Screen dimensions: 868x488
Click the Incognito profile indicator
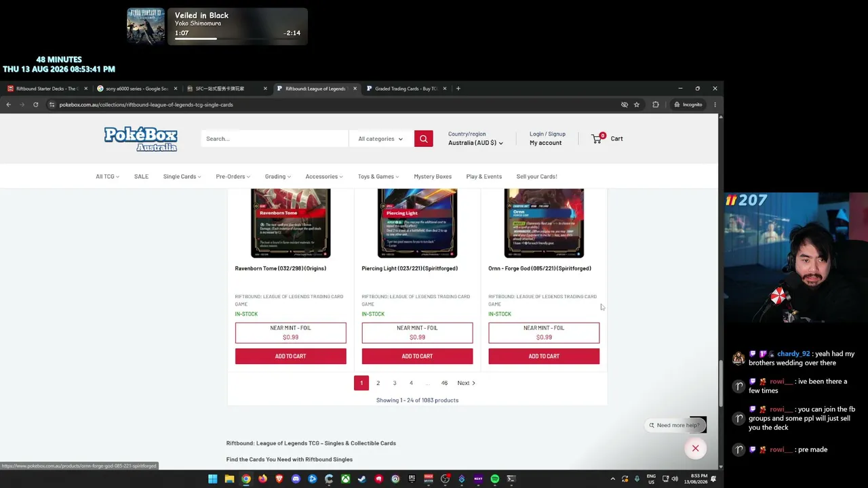(688, 104)
